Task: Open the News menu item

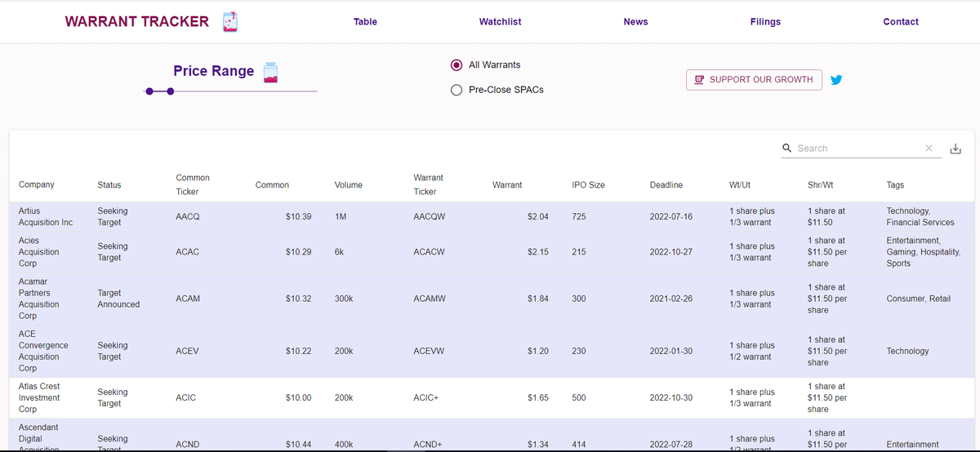Action: pos(635,22)
